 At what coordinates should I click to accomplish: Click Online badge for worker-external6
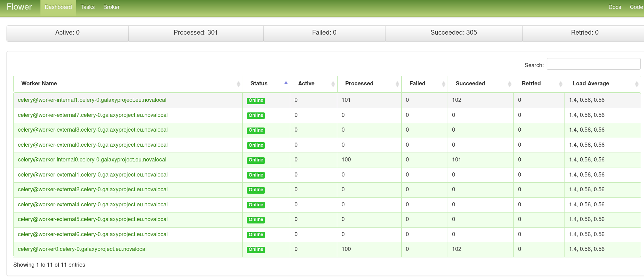coord(256,235)
